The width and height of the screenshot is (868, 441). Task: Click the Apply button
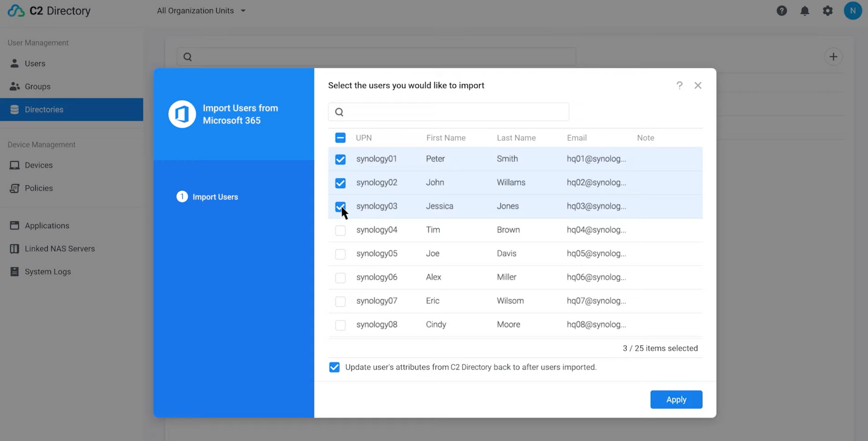pyautogui.click(x=676, y=400)
